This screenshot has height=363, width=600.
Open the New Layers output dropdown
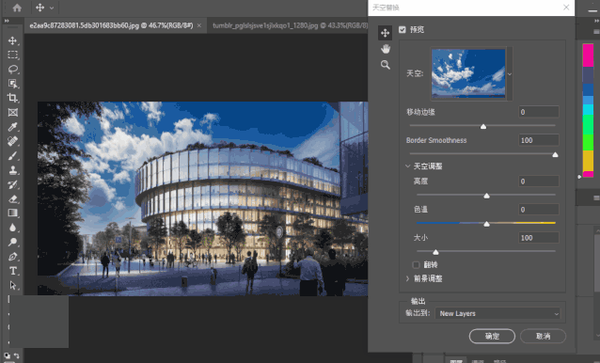coord(498,314)
